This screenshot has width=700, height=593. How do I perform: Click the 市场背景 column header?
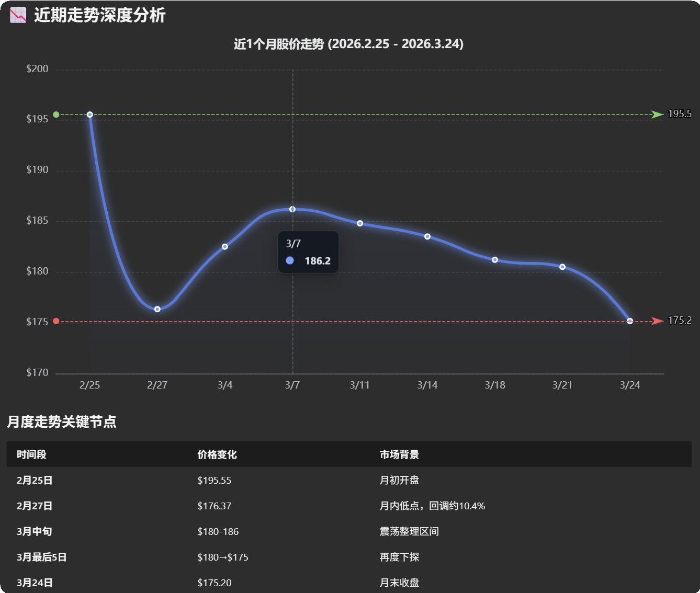[x=400, y=455]
